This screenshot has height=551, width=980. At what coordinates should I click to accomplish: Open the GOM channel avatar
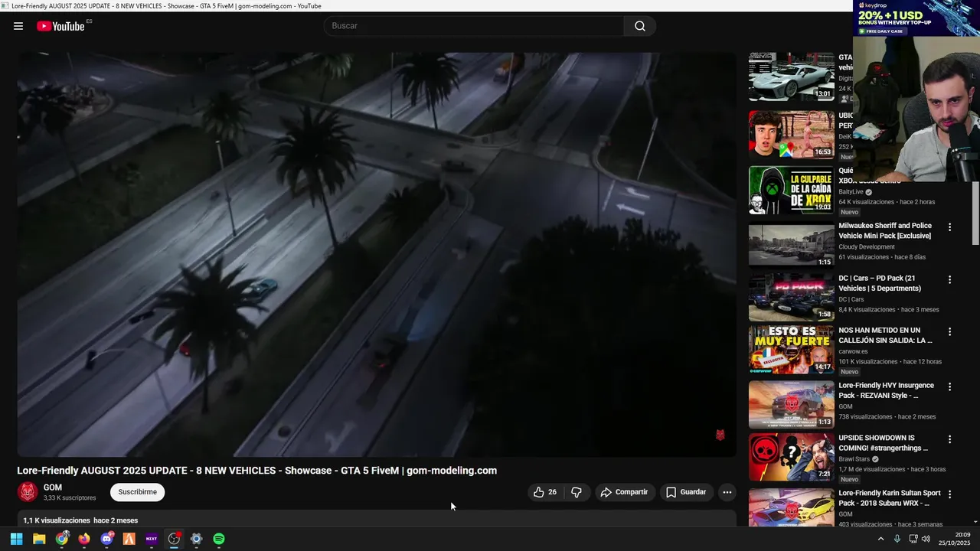pyautogui.click(x=28, y=492)
